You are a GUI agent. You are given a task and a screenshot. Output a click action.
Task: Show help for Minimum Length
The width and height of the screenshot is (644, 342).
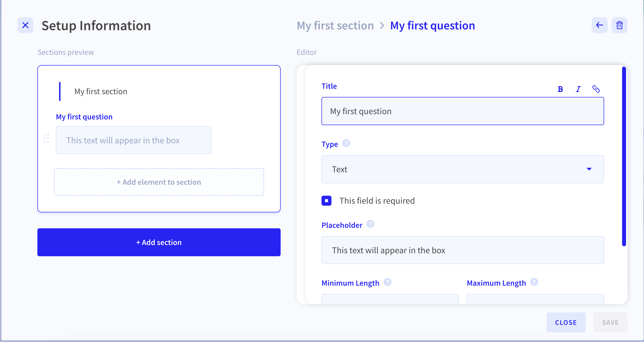tap(387, 282)
